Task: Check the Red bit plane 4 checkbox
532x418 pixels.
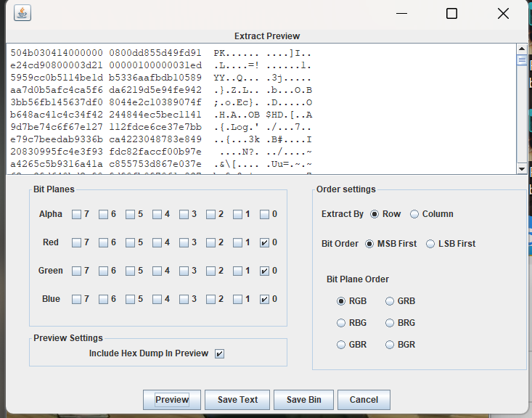Action: (157, 242)
